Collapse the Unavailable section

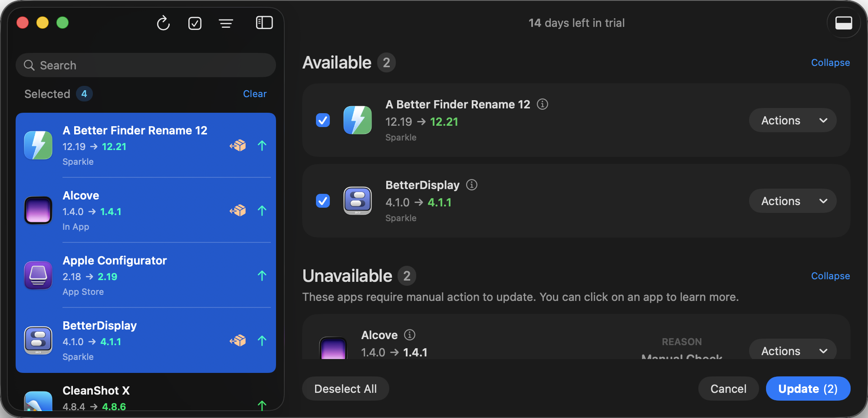[x=830, y=276]
